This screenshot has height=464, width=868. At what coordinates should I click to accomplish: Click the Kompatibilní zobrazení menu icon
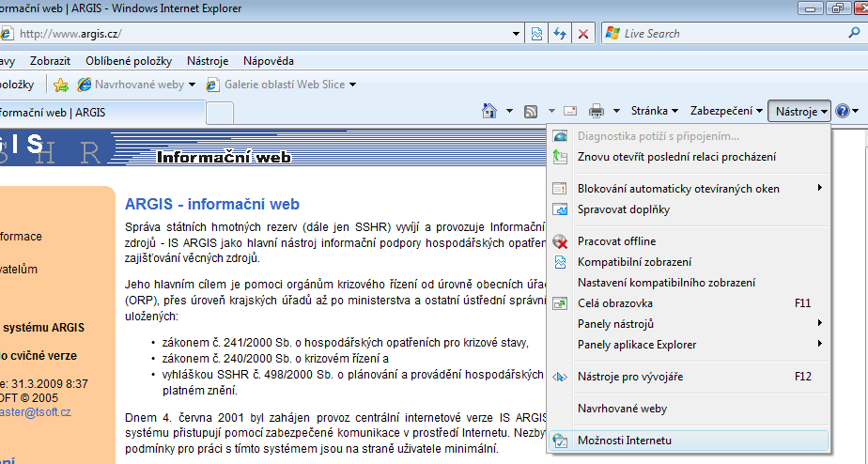pos(560,262)
